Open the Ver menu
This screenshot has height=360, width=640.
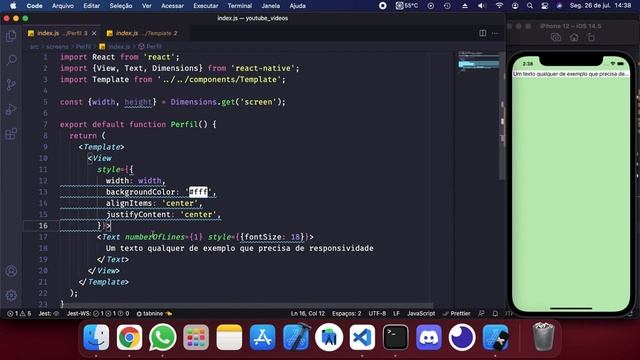(x=147, y=6)
